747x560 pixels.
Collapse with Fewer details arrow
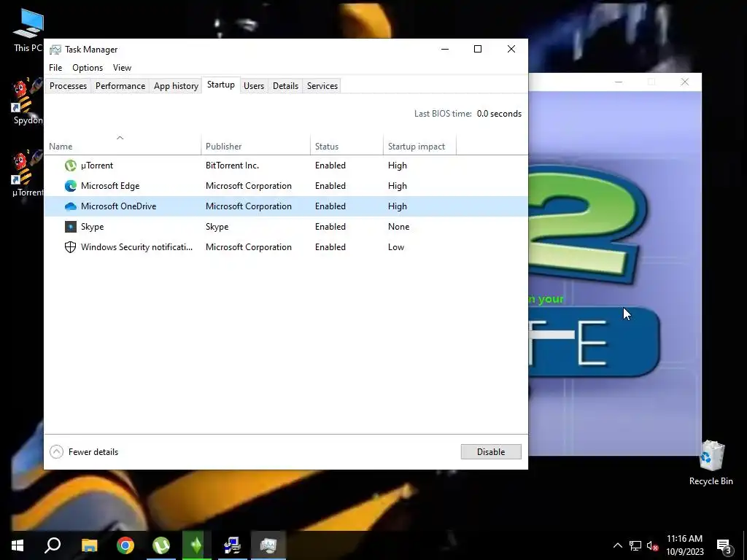click(56, 452)
